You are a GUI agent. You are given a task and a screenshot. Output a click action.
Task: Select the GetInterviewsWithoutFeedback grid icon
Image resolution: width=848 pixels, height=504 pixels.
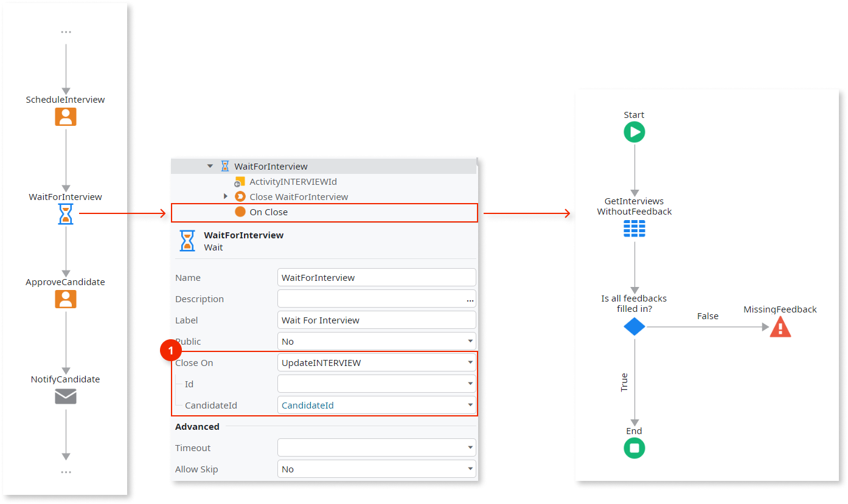click(x=634, y=229)
